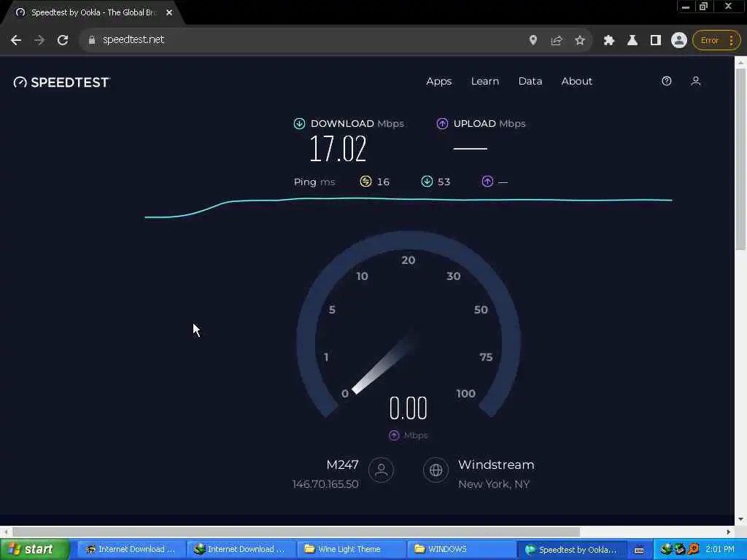The image size is (747, 560).
Task: Open the About menu item
Action: [576, 82]
